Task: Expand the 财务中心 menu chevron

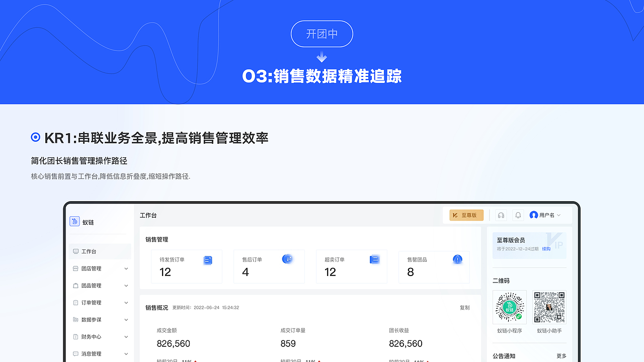Action: point(126,337)
